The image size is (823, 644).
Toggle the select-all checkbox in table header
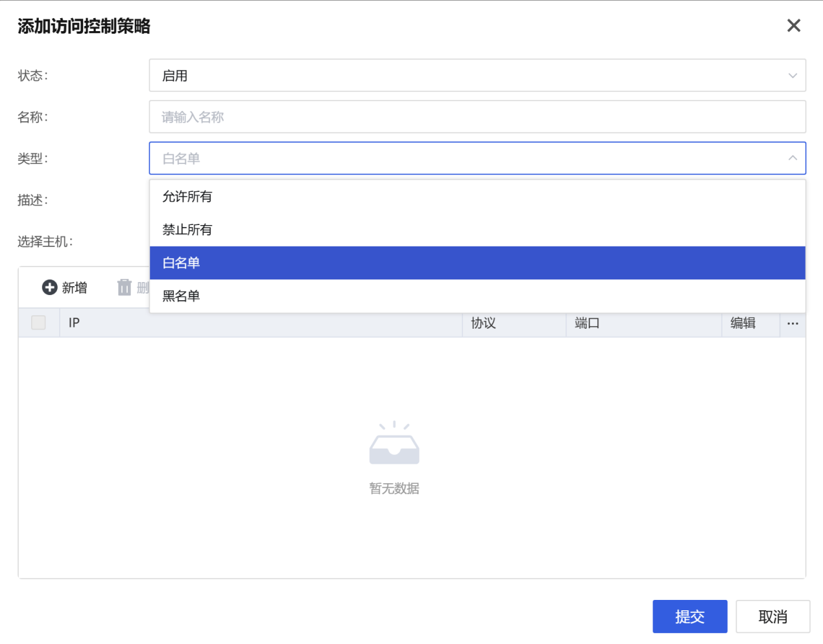(39, 322)
